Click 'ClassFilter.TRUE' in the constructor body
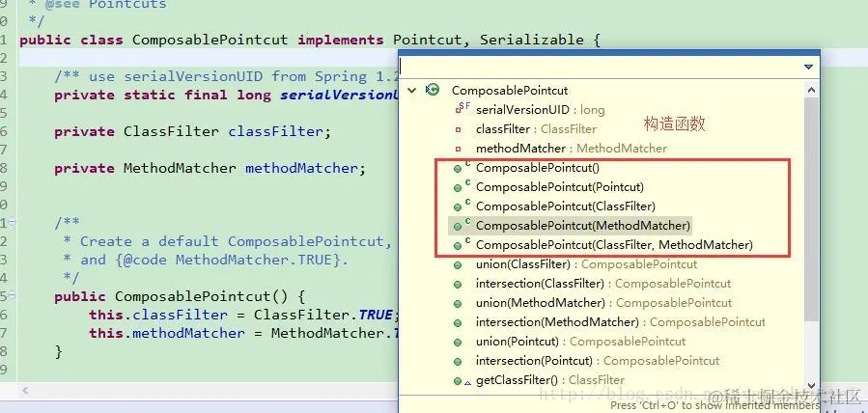 click(x=323, y=315)
